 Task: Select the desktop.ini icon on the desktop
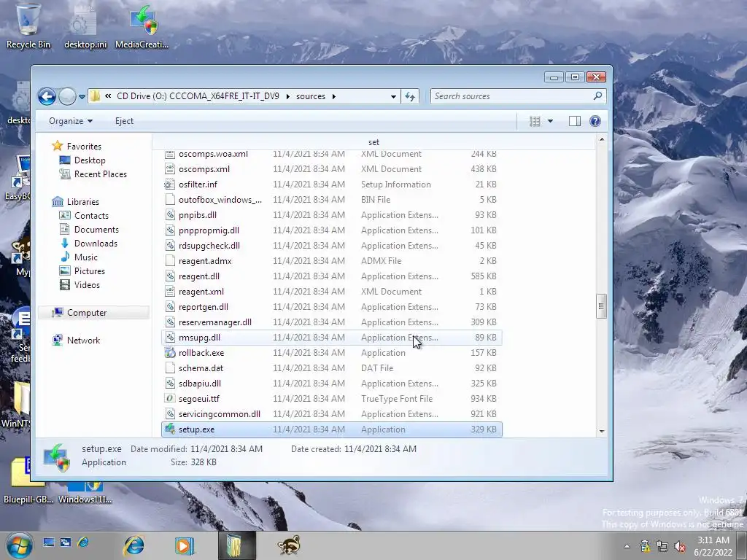click(x=86, y=26)
